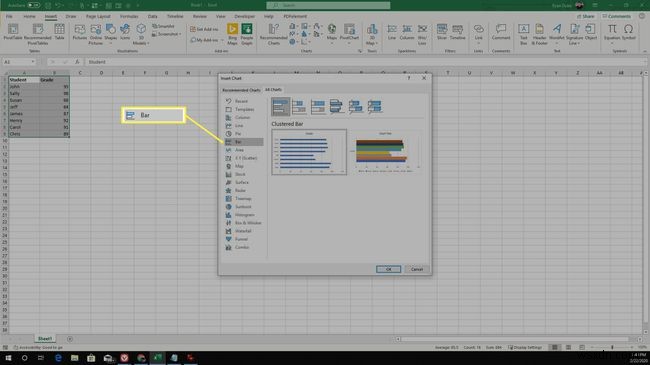Open the Data ribbon tab
Viewport: 650px width, 365px height.
(x=153, y=16)
